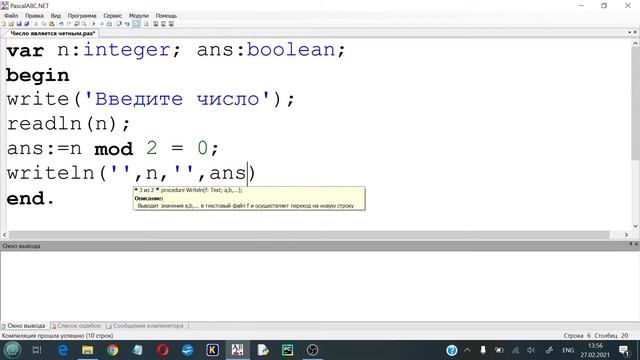This screenshot has height=360, width=640.
Task: Click the Paste clipboard toolbar icon
Action: click(51, 24)
